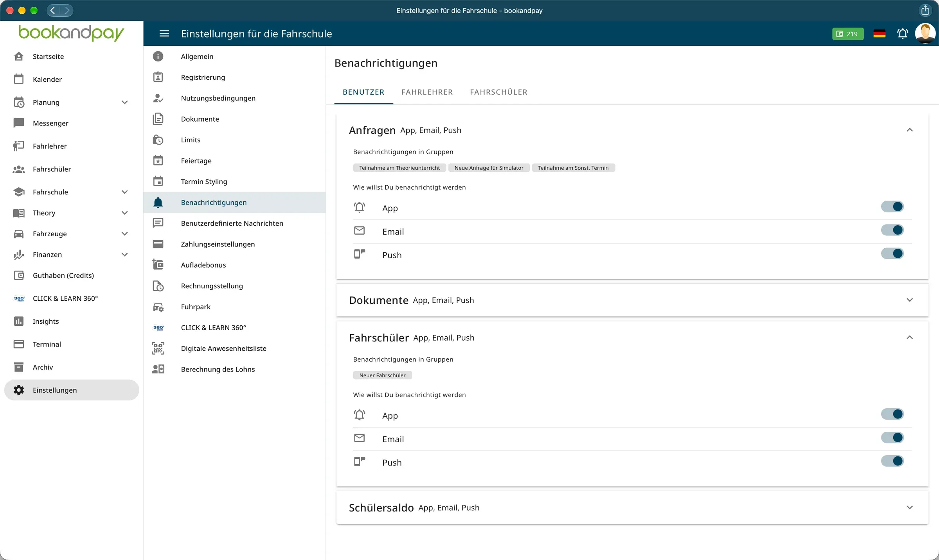Toggle Push notifications for Anfragen

coord(892,253)
